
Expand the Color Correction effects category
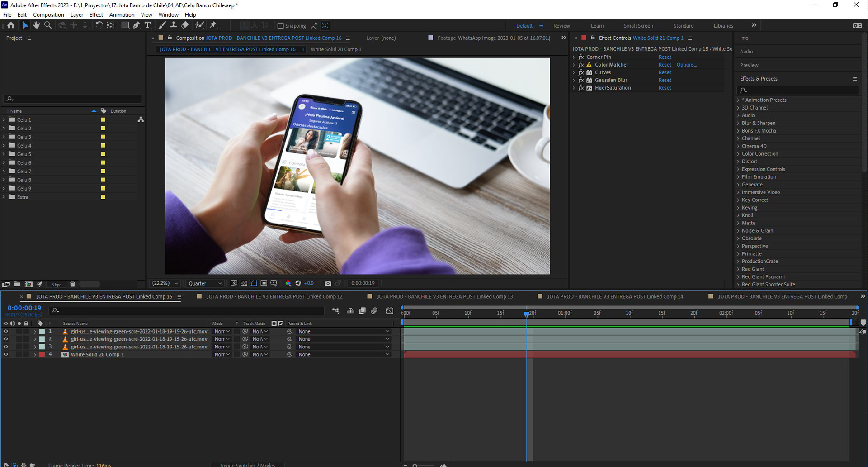pyautogui.click(x=738, y=154)
